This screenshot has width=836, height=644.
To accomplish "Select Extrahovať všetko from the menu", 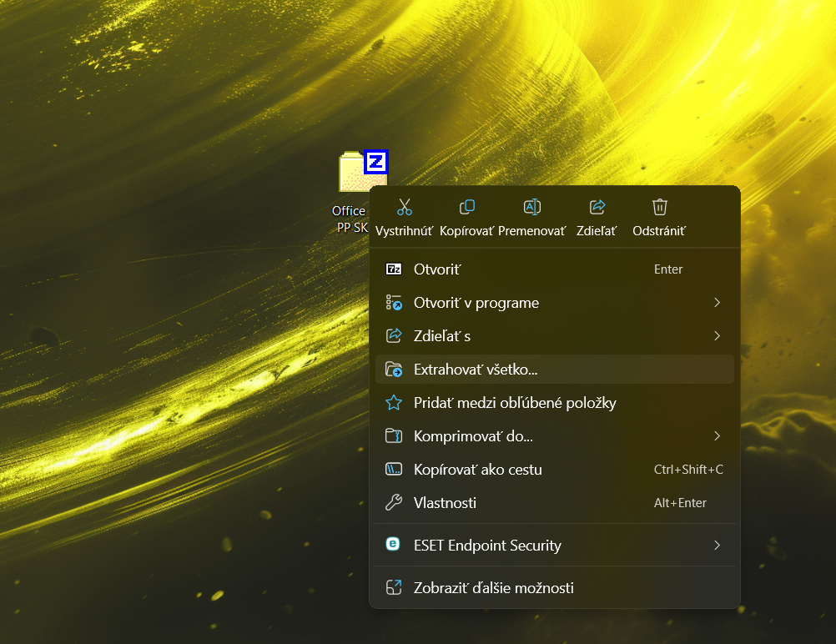I will [476, 369].
